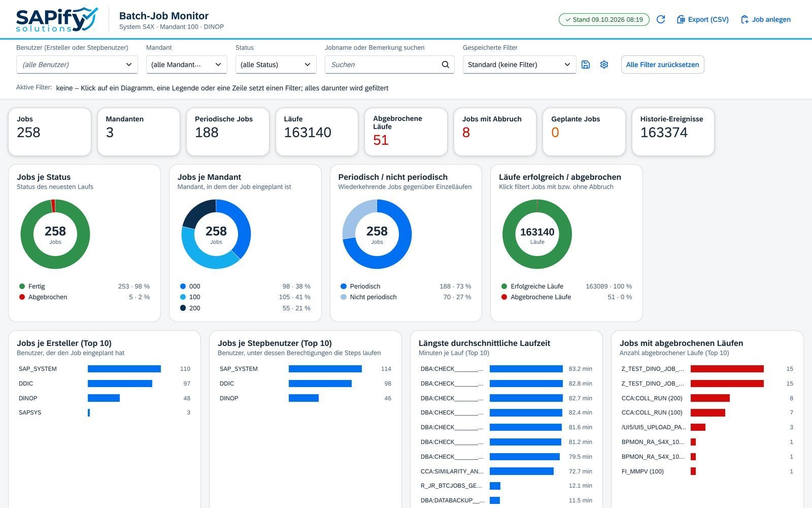Image resolution: width=812 pixels, height=508 pixels.
Task: Click the R_JR_BTCJOBS_GE... runtime row
Action: [506, 486]
